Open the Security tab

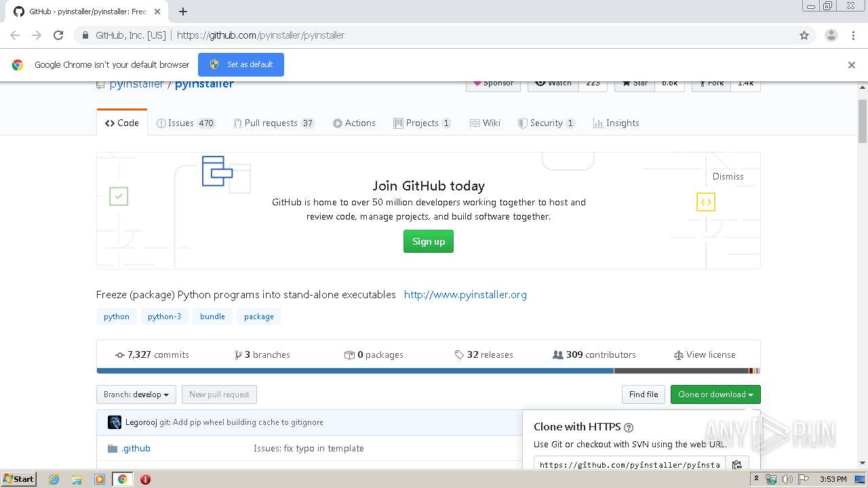coord(547,123)
